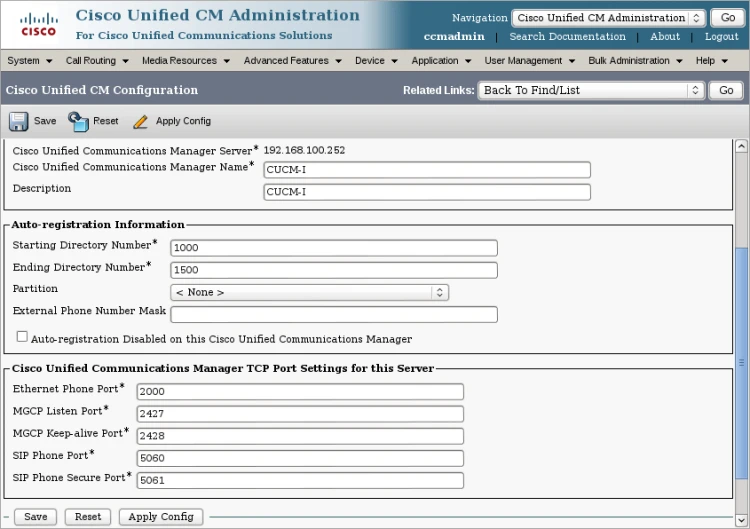Screen dimensions: 750x529
Task: Click Save text in top toolbar
Action: (x=45, y=121)
